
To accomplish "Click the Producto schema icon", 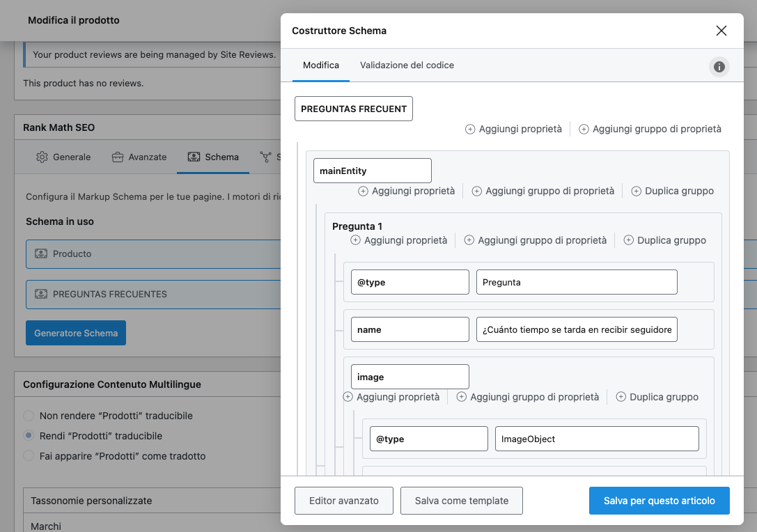I will click(x=41, y=254).
